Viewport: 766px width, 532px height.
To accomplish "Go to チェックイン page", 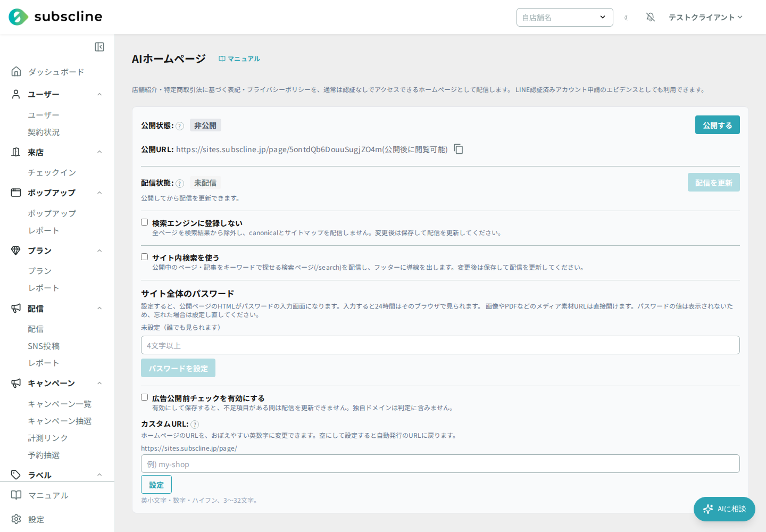I will tap(52, 172).
